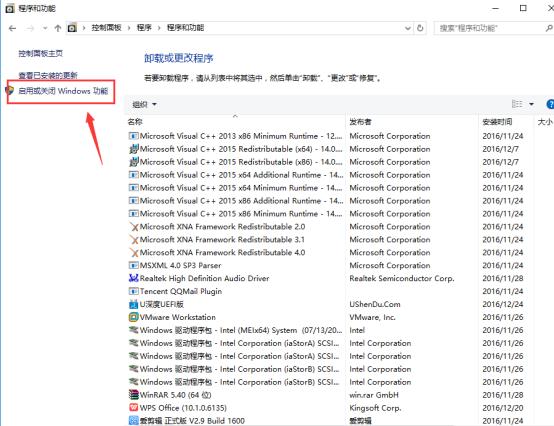Select WPS Office (10.1.0.6135) name
Image resolution: width=554 pixels, height=426 pixels.
point(183,408)
